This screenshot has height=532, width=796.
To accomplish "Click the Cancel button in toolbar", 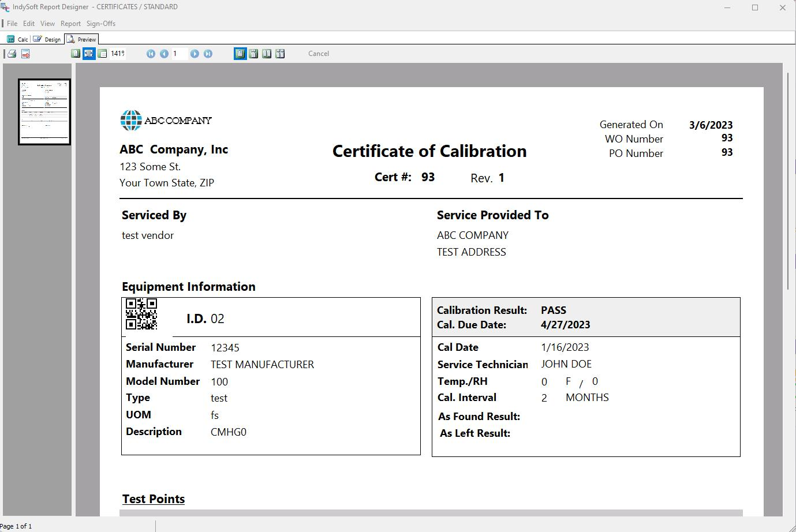I will [x=319, y=54].
